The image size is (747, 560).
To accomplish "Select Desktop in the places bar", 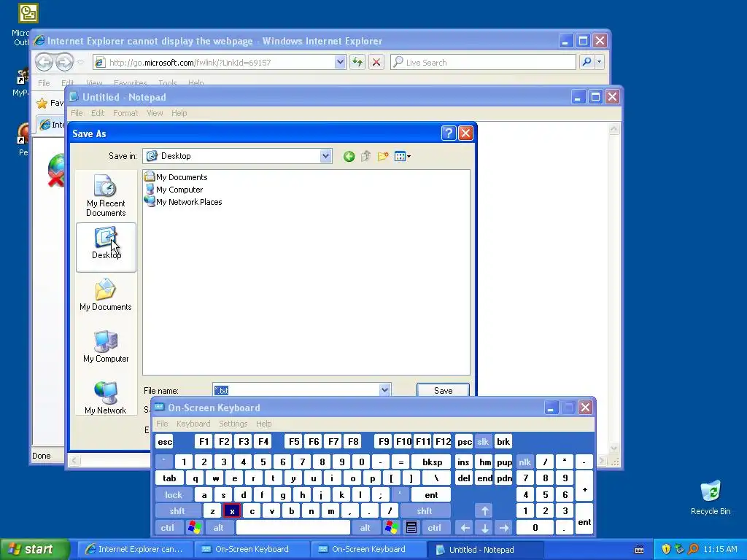I will pos(106,247).
